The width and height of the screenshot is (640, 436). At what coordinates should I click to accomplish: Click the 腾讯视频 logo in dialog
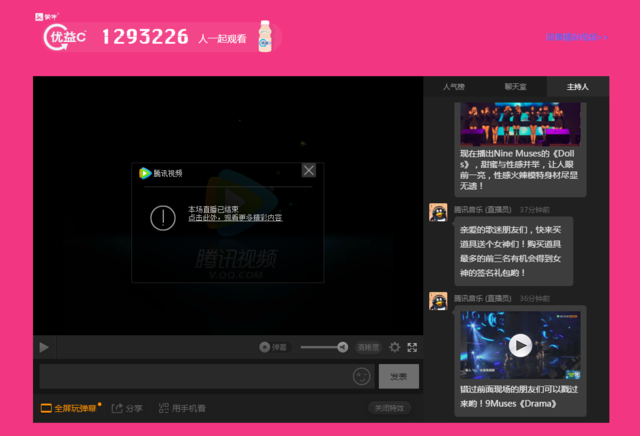[161, 173]
